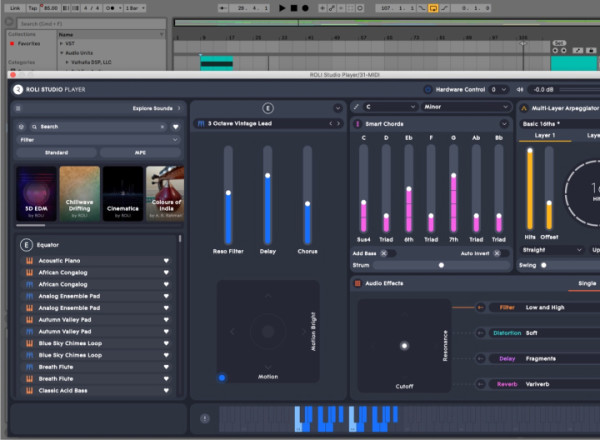Click the settings icon left of Search
This screenshot has height=440, width=600.
coord(21,127)
